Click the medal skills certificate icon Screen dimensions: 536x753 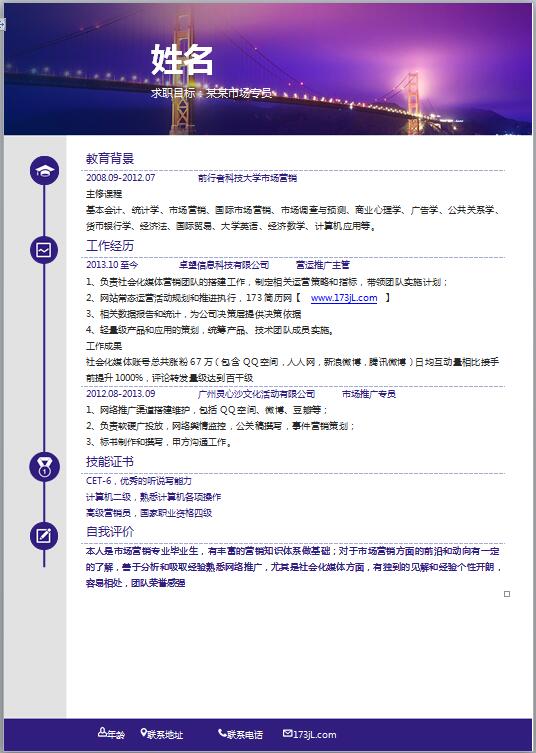(x=44, y=467)
